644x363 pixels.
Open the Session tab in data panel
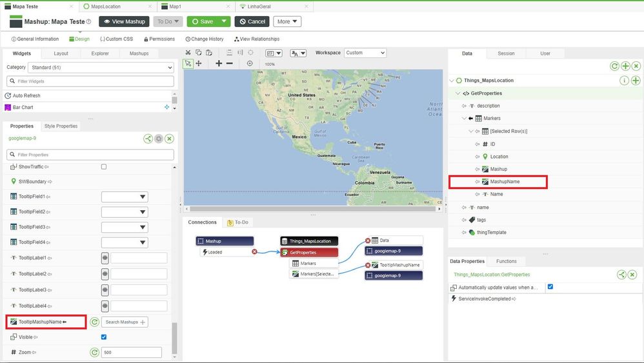506,54
